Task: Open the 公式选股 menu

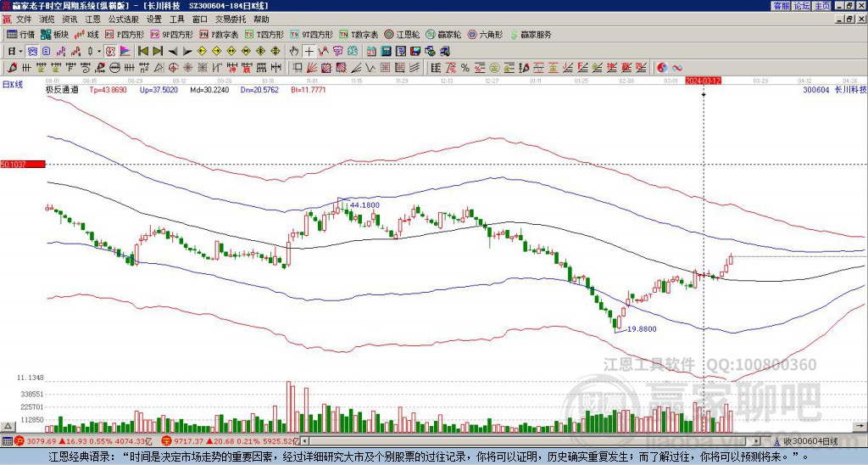Action: click(124, 20)
